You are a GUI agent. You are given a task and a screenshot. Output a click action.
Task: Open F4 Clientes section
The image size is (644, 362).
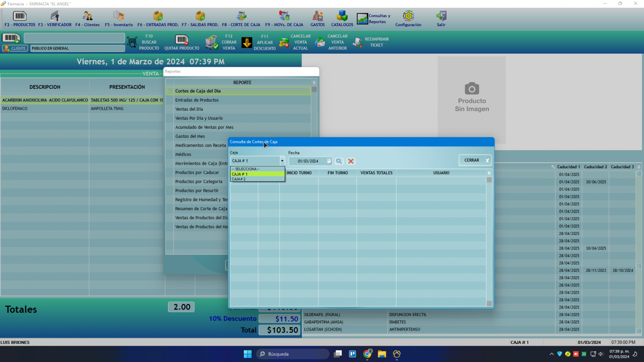(88, 19)
